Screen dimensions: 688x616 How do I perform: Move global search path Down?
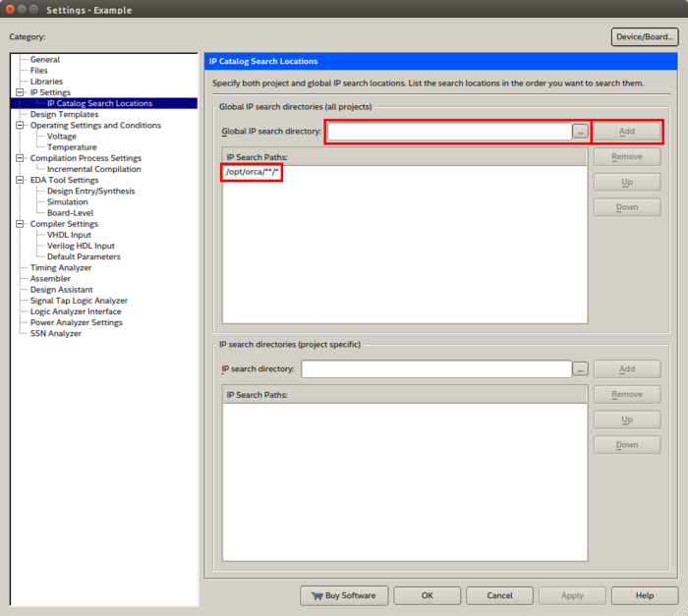tap(627, 207)
